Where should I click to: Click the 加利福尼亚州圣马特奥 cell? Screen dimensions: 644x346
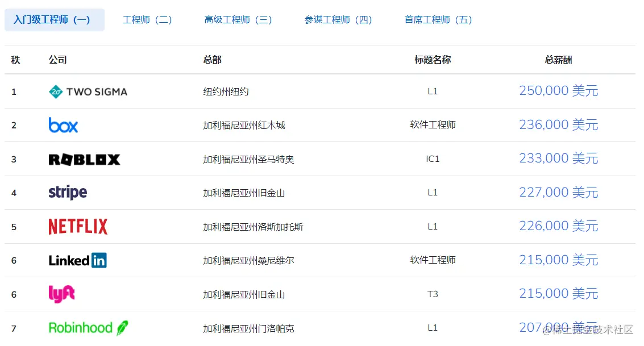(248, 159)
